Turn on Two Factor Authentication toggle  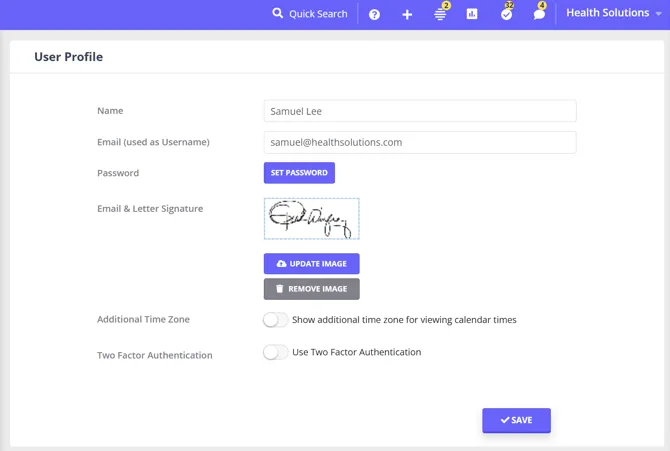click(275, 352)
